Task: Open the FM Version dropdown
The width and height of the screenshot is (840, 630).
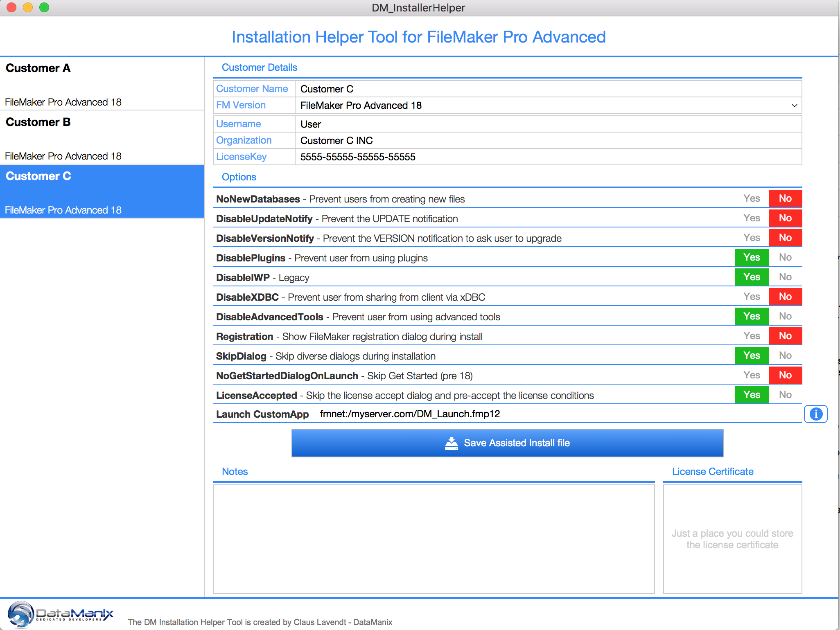Action: pos(548,106)
